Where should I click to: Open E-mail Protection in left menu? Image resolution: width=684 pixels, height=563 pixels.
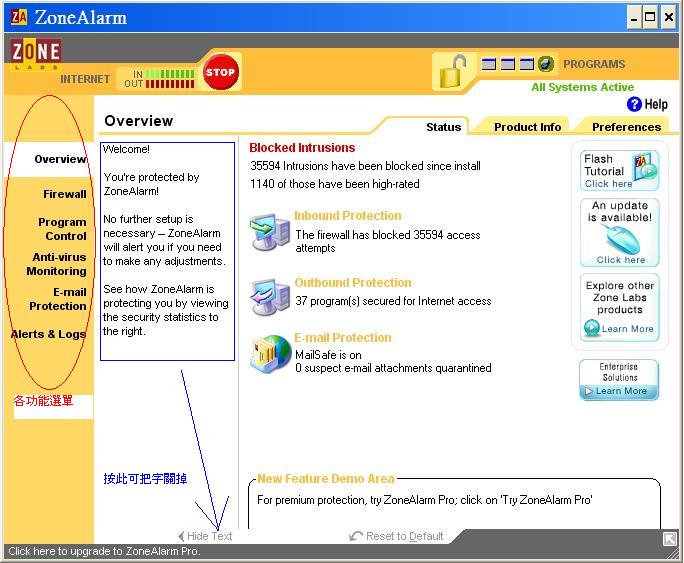tap(58, 299)
